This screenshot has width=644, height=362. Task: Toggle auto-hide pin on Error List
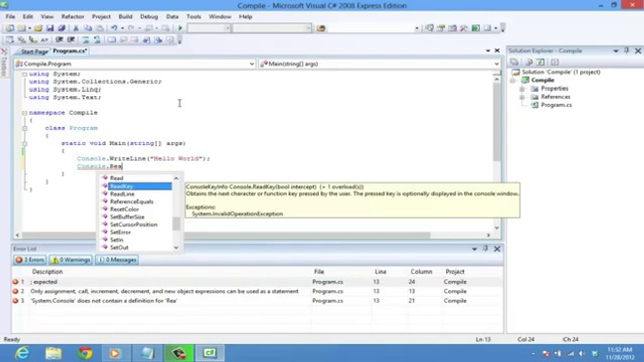[486, 249]
